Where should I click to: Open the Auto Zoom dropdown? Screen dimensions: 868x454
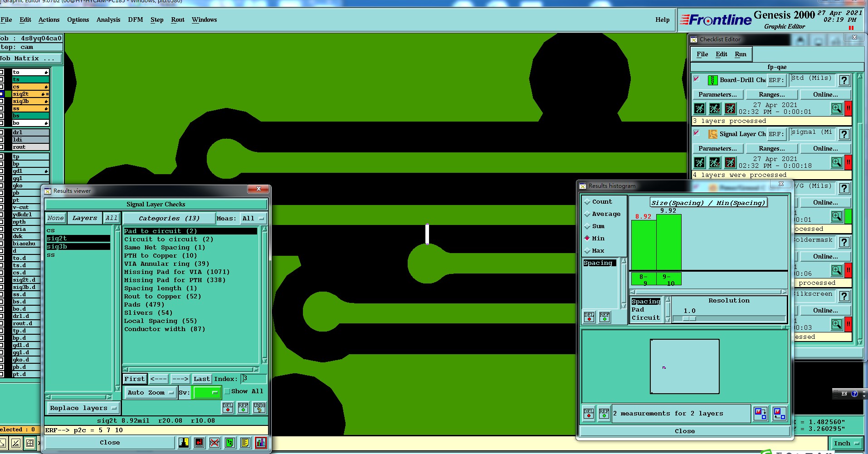tap(150, 393)
